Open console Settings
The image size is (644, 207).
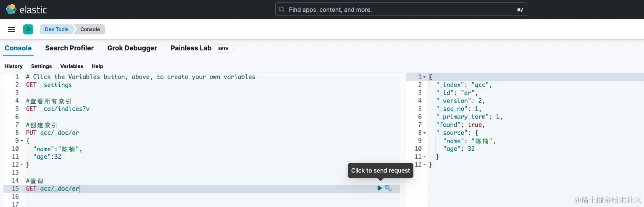[x=41, y=66]
